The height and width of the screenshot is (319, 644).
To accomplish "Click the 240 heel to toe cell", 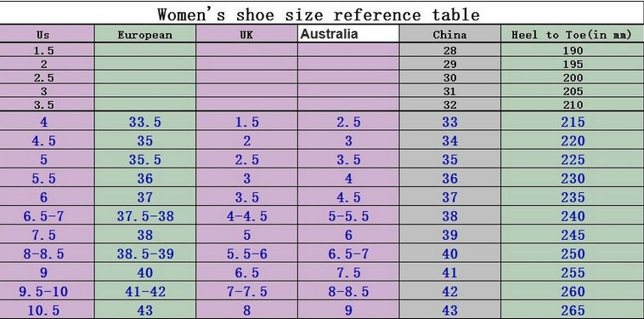I will click(x=573, y=216).
